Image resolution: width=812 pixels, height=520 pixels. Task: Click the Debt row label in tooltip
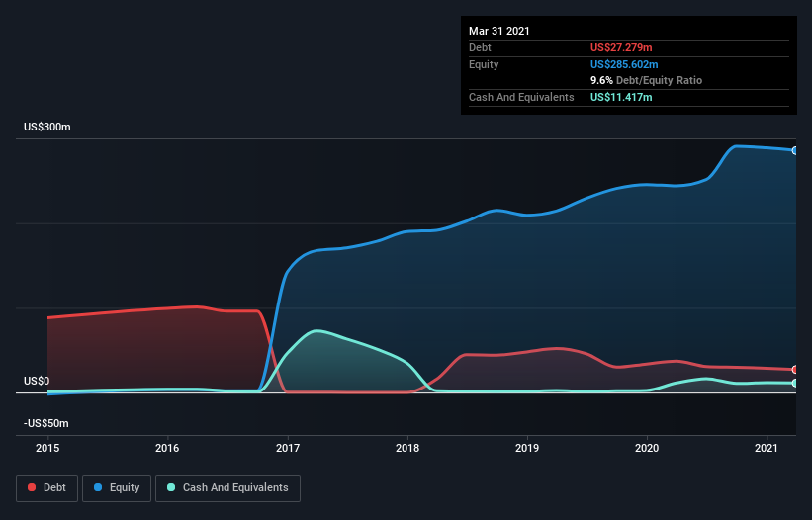[480, 47]
